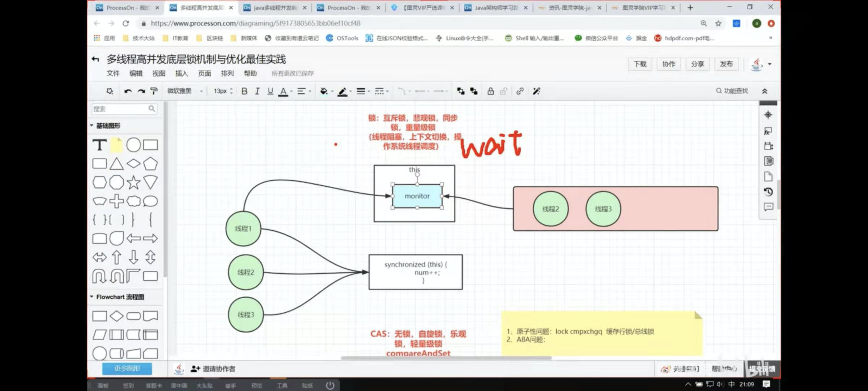This screenshot has height=391, width=868.
Task: Open the font color picker
Action: point(284,91)
